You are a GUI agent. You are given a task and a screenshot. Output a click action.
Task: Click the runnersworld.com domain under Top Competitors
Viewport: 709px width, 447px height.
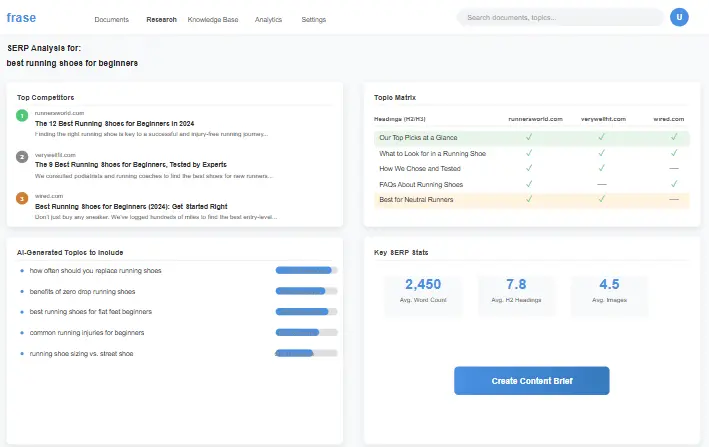pos(59,113)
